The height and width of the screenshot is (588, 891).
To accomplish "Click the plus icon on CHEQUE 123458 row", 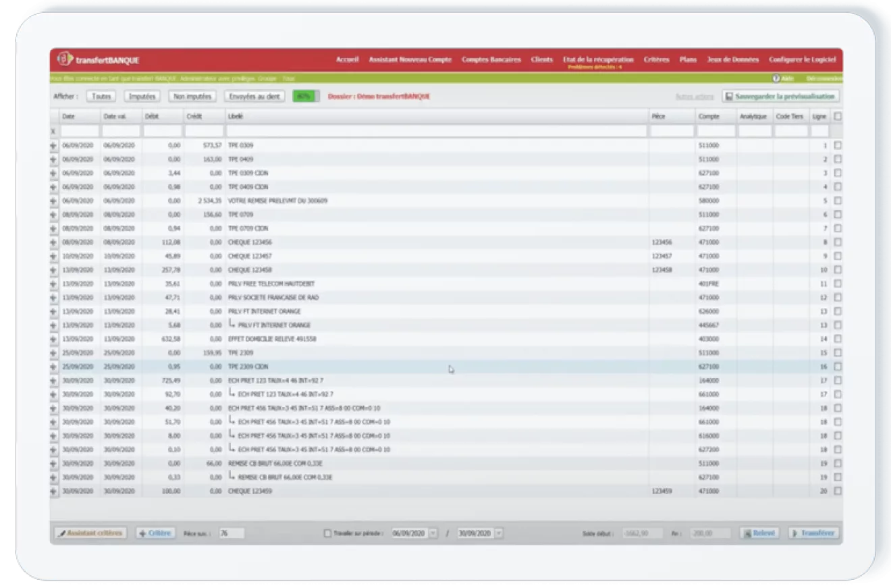I will [x=53, y=270].
